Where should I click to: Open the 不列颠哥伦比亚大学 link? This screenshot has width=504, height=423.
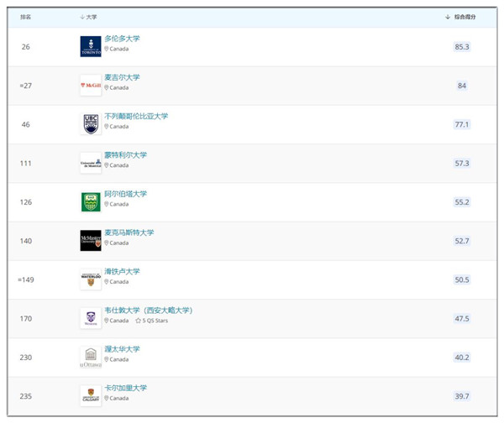[x=136, y=117]
